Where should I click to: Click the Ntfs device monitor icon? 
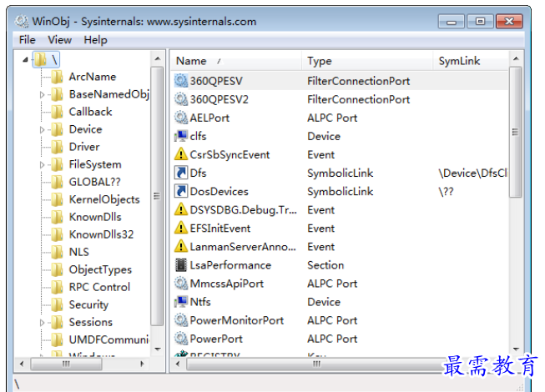(181, 302)
